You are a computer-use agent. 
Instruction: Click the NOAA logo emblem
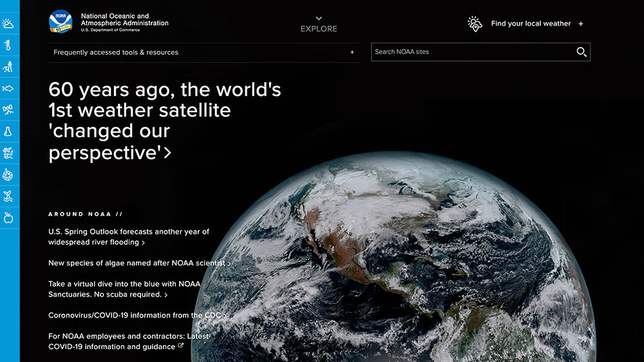(x=61, y=21)
